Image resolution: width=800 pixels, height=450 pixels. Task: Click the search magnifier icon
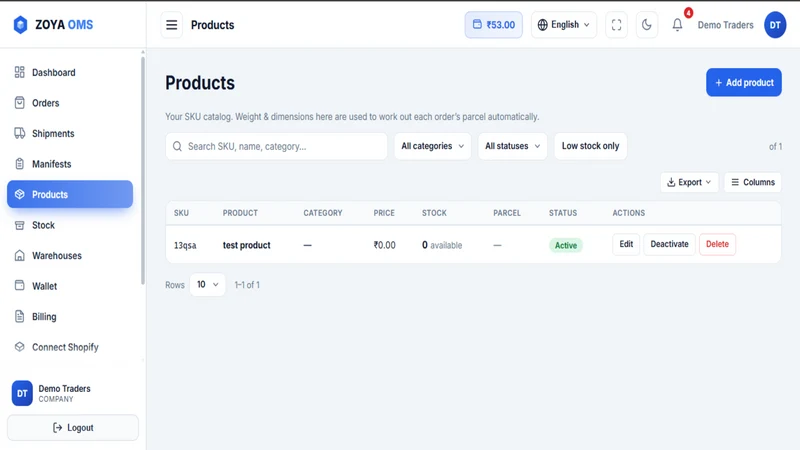177,146
